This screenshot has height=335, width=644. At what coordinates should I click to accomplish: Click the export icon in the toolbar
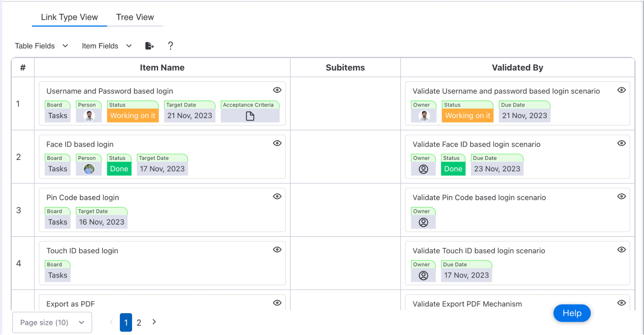(149, 46)
